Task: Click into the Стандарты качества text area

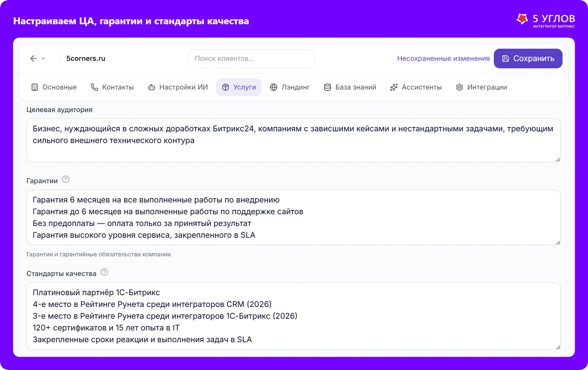Action: pyautogui.click(x=294, y=316)
